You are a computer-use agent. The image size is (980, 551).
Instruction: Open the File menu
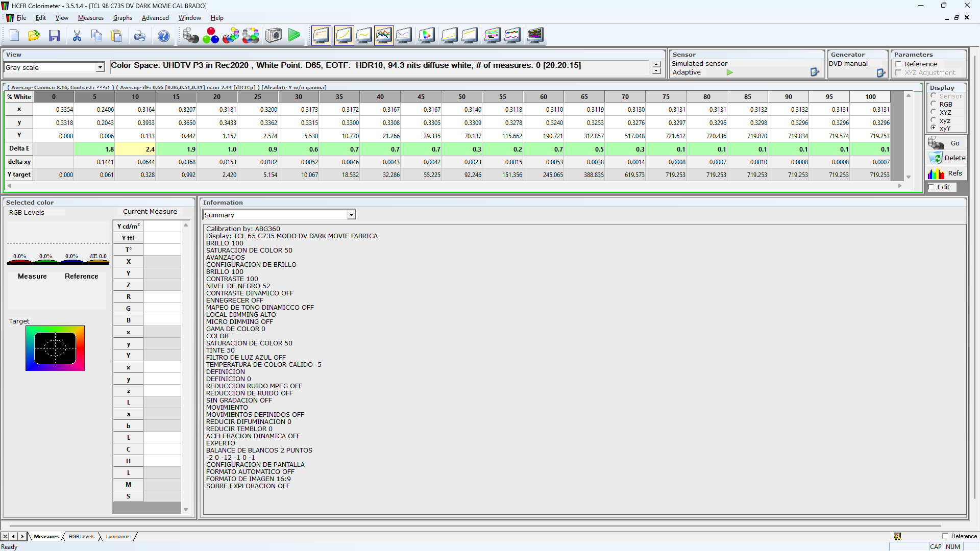tap(21, 18)
